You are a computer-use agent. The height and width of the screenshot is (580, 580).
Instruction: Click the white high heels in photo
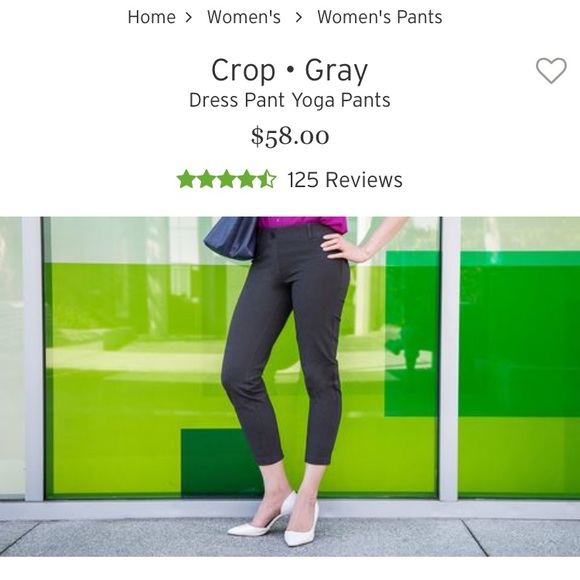point(274,520)
